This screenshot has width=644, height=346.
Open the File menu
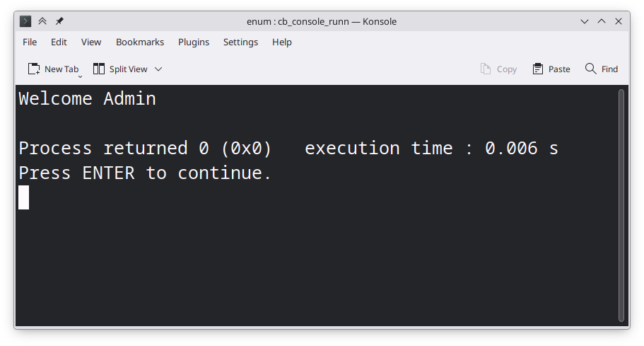coord(30,42)
